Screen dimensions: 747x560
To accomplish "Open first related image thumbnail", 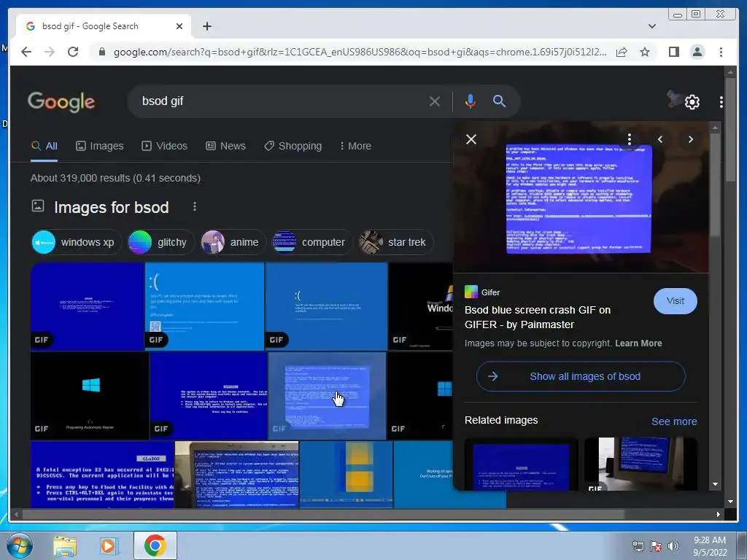I will click(521, 464).
